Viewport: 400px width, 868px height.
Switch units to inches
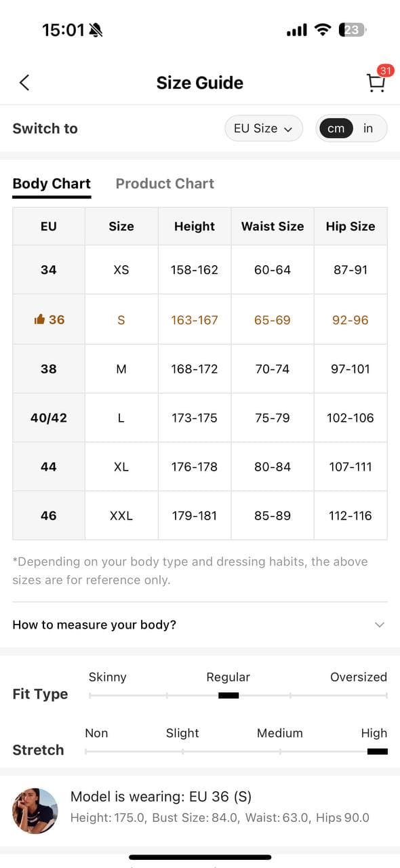(x=368, y=128)
